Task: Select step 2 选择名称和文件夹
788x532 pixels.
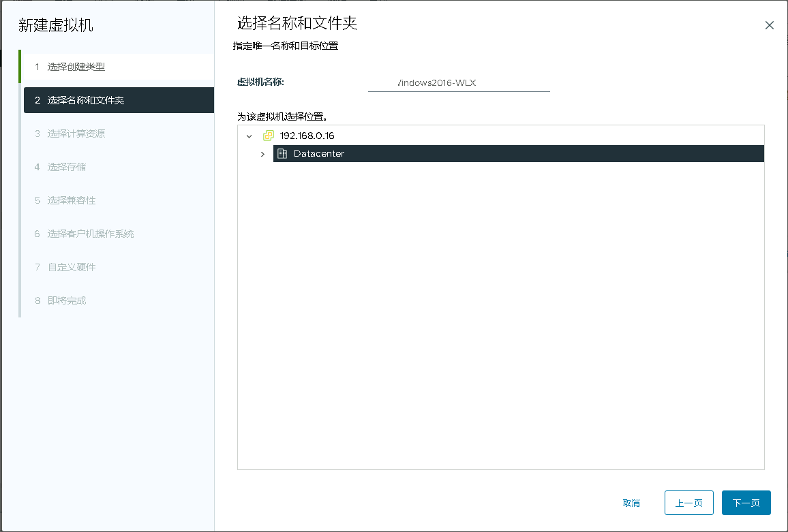Action: 86,100
